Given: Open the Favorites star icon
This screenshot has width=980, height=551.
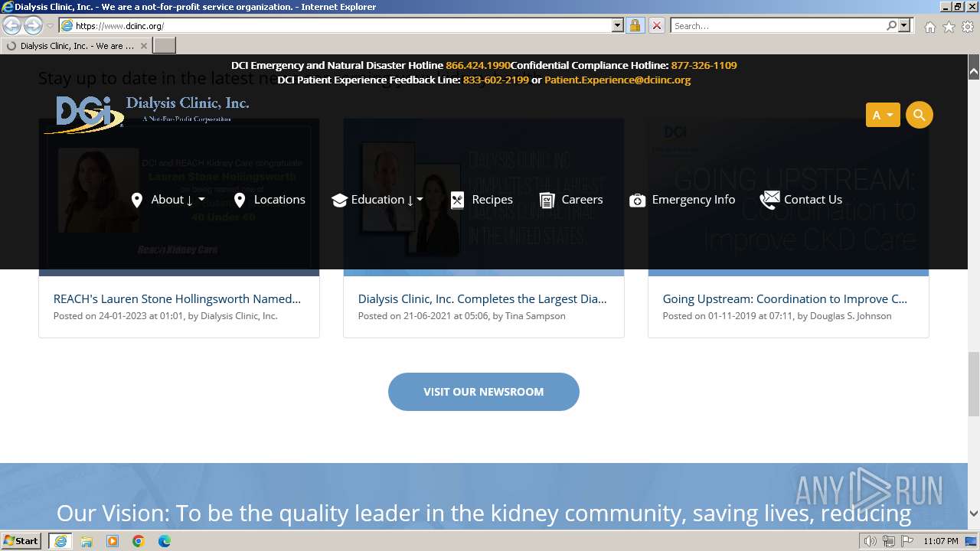Looking at the screenshot, I should (949, 27).
